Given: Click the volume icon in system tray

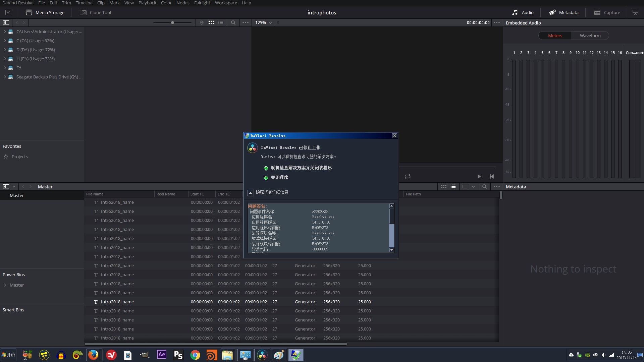Looking at the screenshot, I should coord(603,355).
